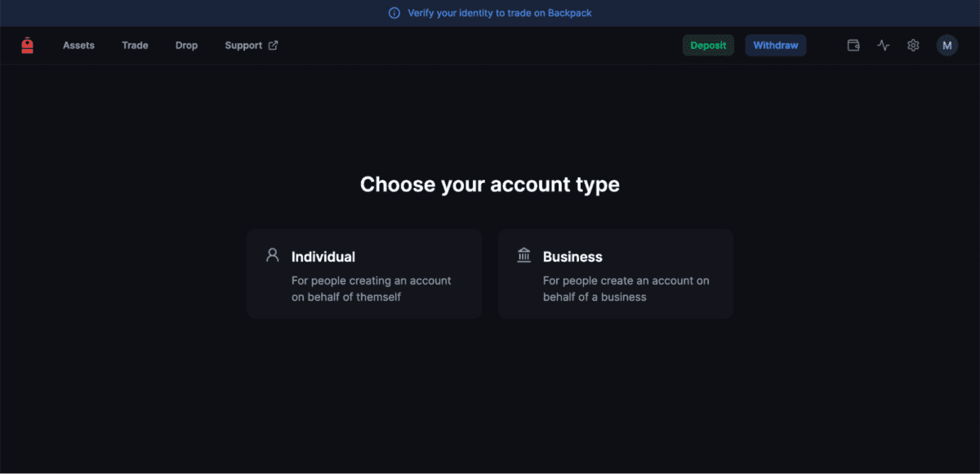Image resolution: width=980 pixels, height=474 pixels.
Task: Open the Support link
Action: [243, 46]
